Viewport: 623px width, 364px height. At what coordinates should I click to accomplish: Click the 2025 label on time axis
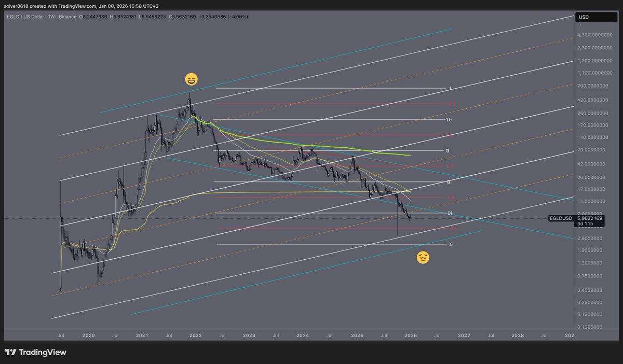pos(357,336)
